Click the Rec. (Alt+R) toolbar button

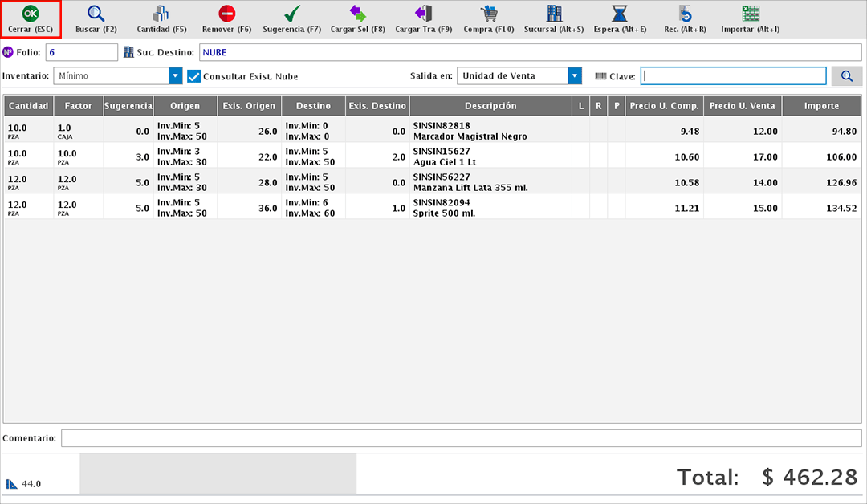[x=685, y=14]
